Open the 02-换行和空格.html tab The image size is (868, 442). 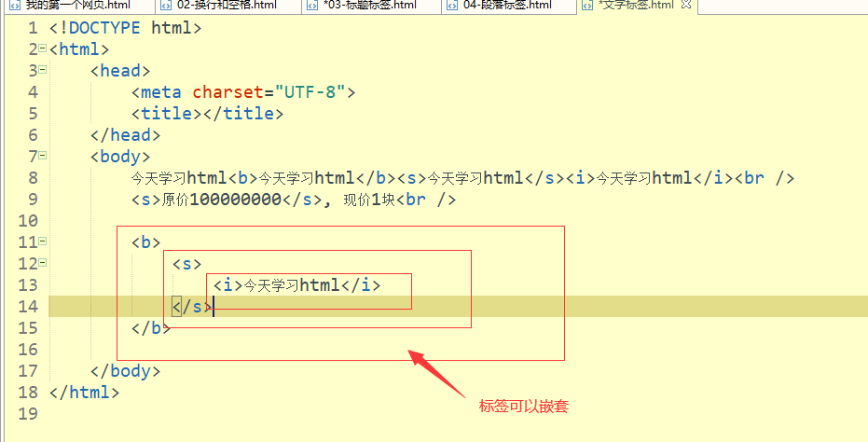(227, 6)
